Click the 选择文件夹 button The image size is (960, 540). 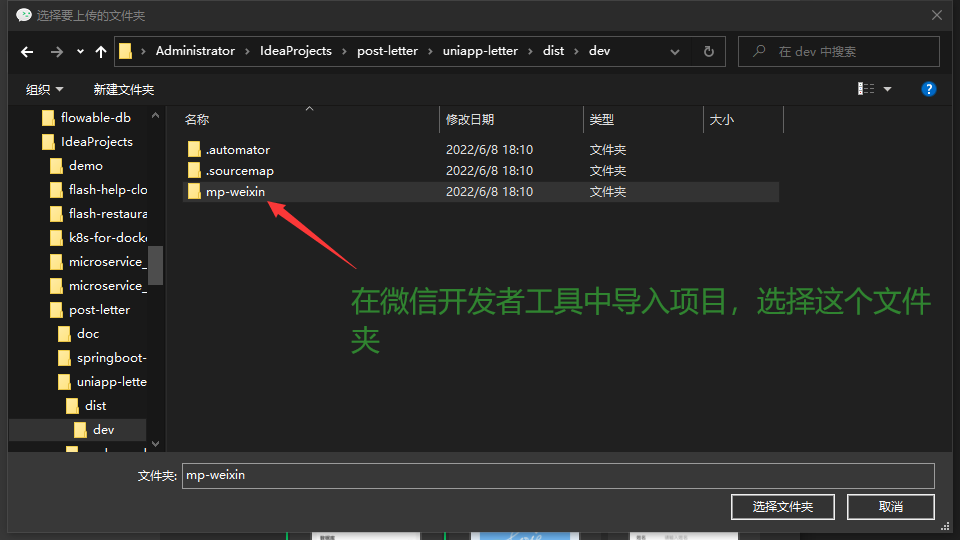[x=782, y=507]
